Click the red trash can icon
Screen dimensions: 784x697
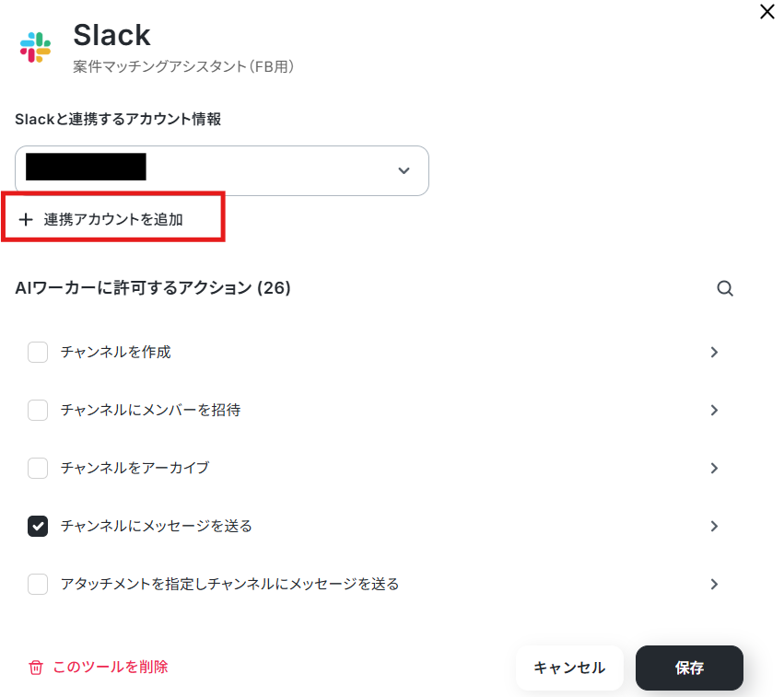36,668
